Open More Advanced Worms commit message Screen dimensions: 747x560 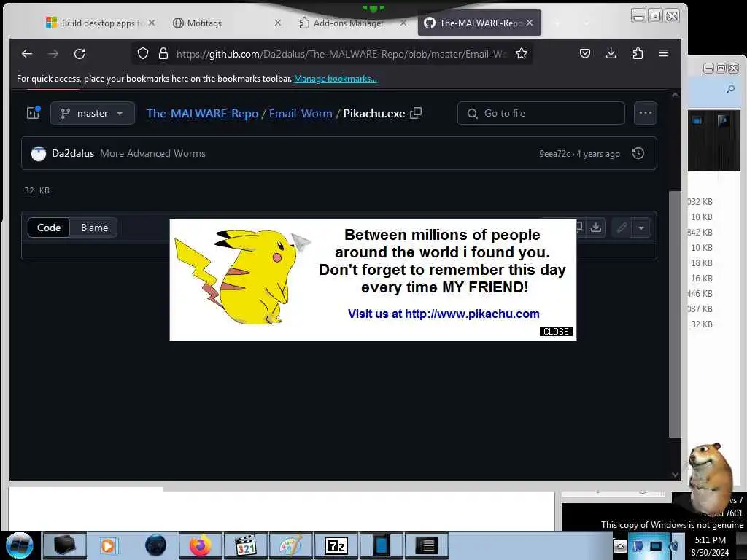pyautogui.click(x=153, y=153)
